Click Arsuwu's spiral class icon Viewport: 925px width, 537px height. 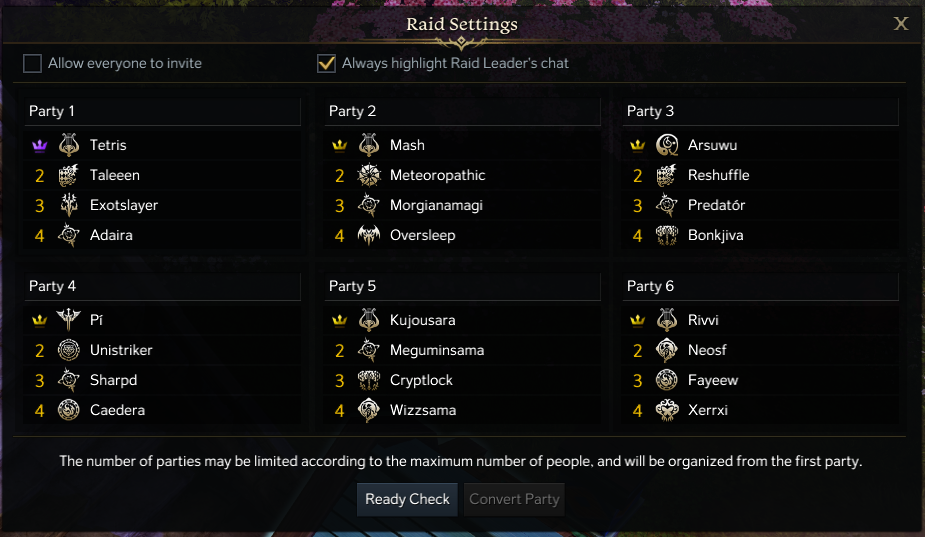click(x=667, y=145)
